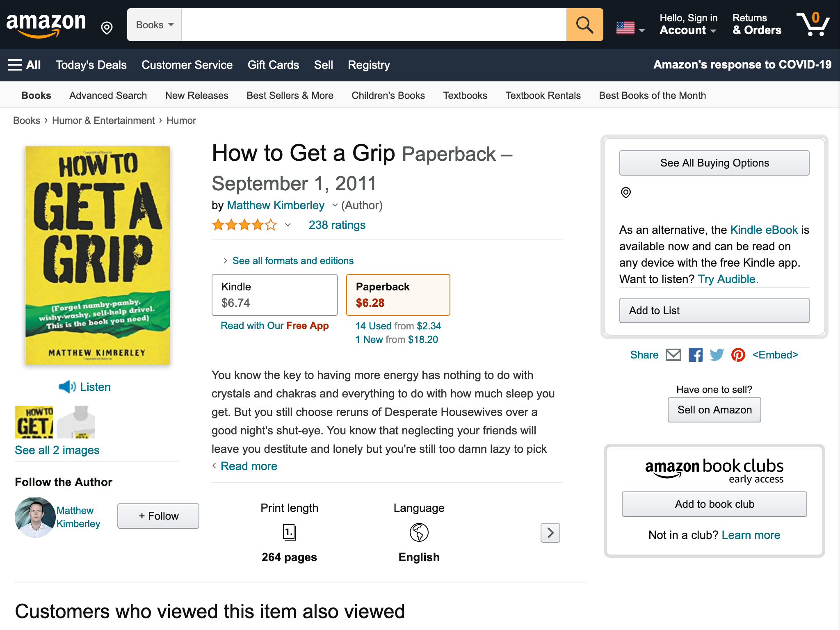Select the Kindle format option
This screenshot has height=630, width=840.
275,295
